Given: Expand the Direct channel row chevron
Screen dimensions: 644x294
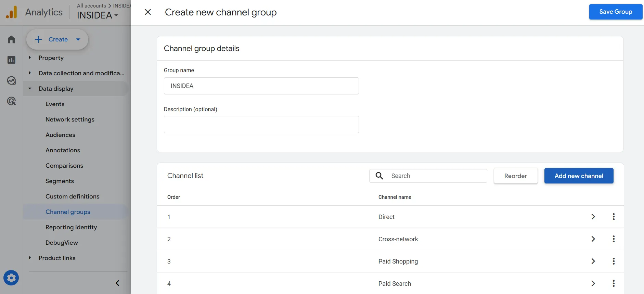Looking at the screenshot, I should pos(593,217).
